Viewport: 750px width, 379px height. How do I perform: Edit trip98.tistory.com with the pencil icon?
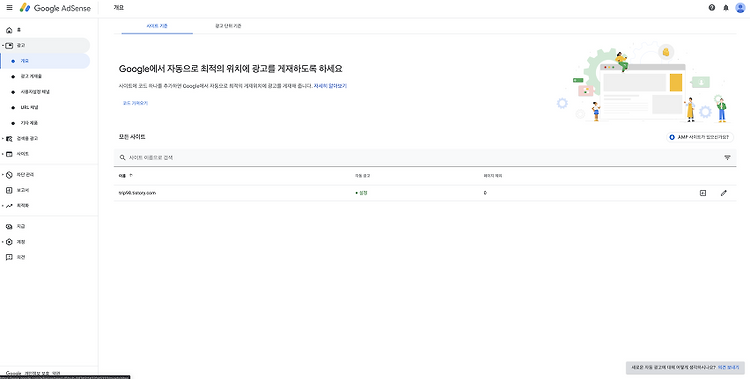point(723,193)
